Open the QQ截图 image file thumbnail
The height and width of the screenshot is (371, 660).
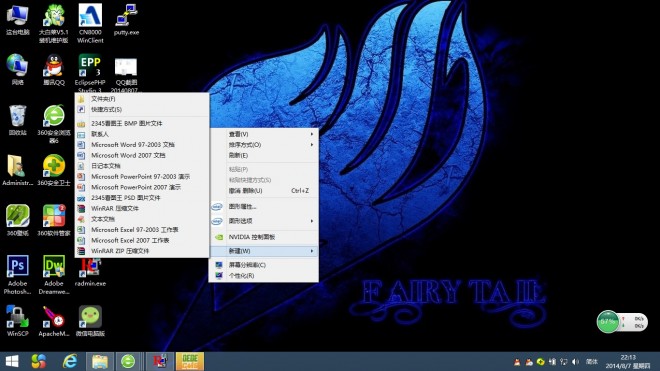pyautogui.click(x=126, y=75)
